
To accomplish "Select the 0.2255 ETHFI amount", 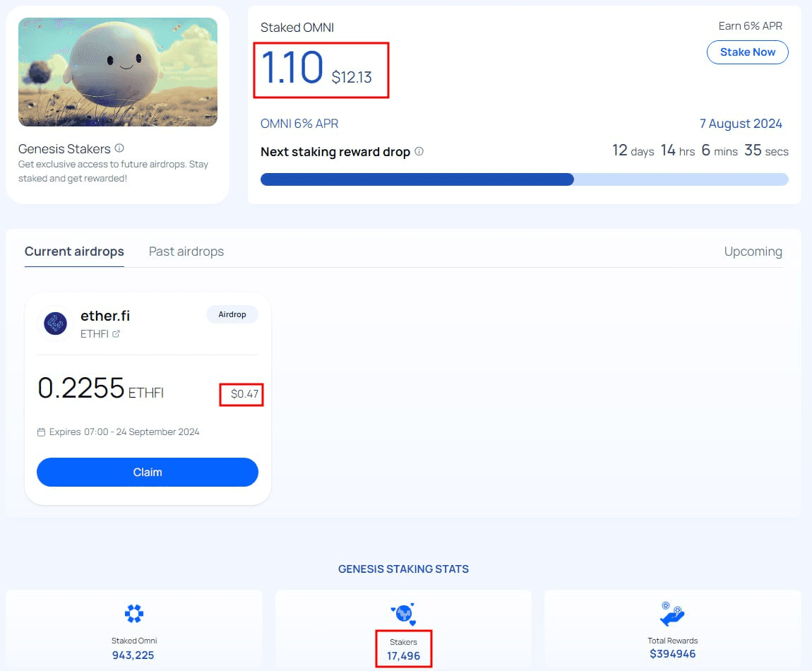I will pos(100,388).
